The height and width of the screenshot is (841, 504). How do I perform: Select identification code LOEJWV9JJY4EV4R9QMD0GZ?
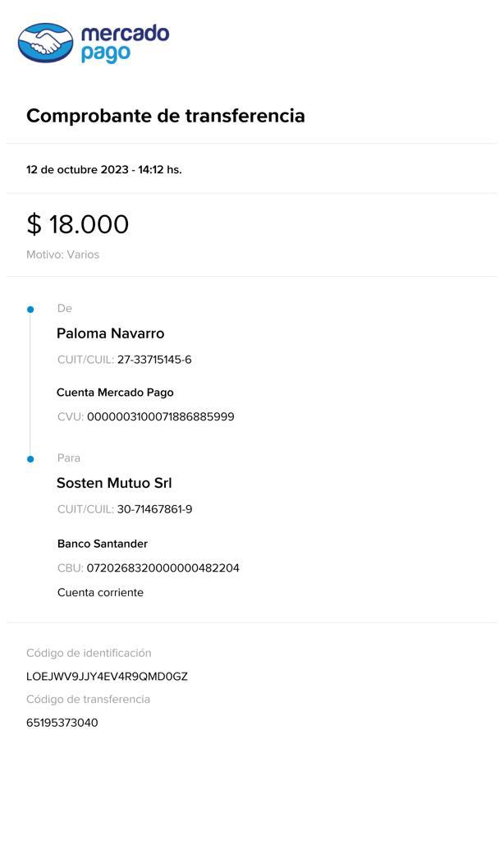[x=107, y=677]
